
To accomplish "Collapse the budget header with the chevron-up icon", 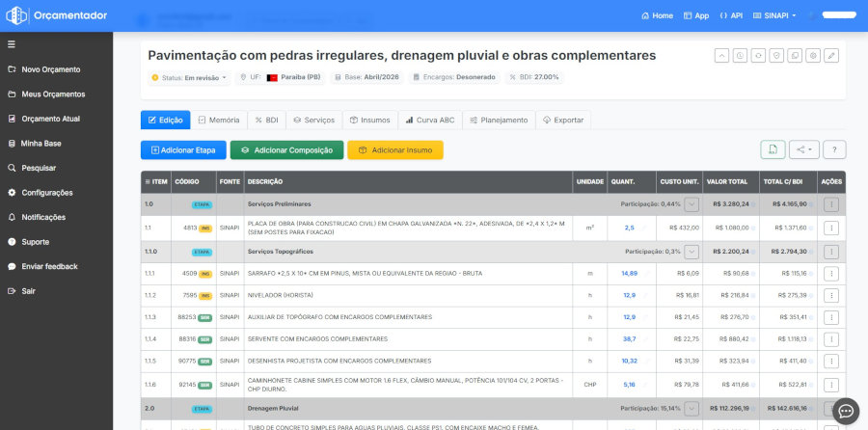I will (721, 55).
